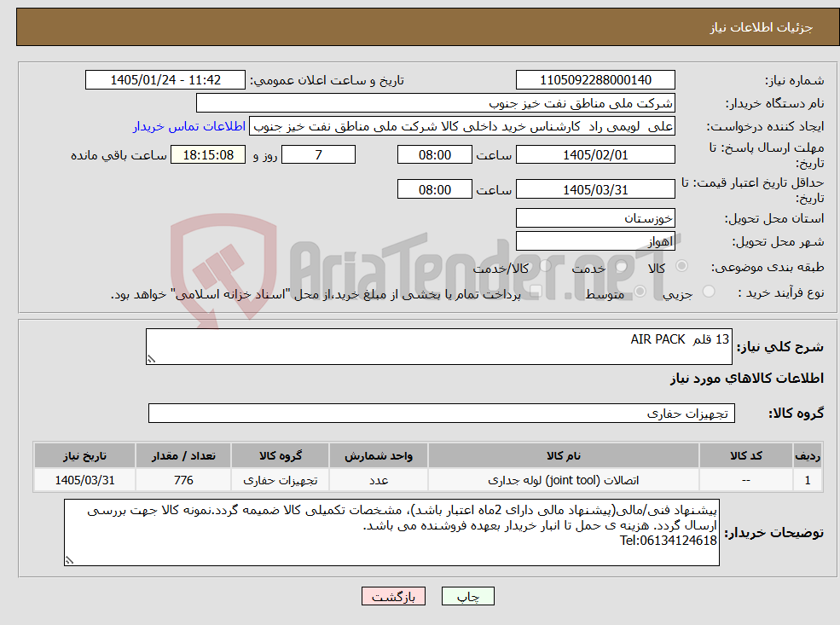The image size is (840, 625).
Task: Click the response deadline time 08:00 field
Action: 434,155
